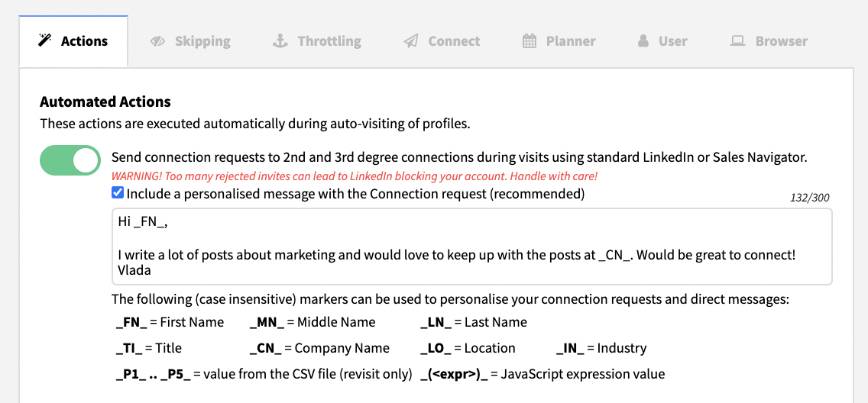Image resolution: width=868 pixels, height=403 pixels.
Task: Uncheck Include a personalised message checkbox
Action: pyautogui.click(x=118, y=193)
